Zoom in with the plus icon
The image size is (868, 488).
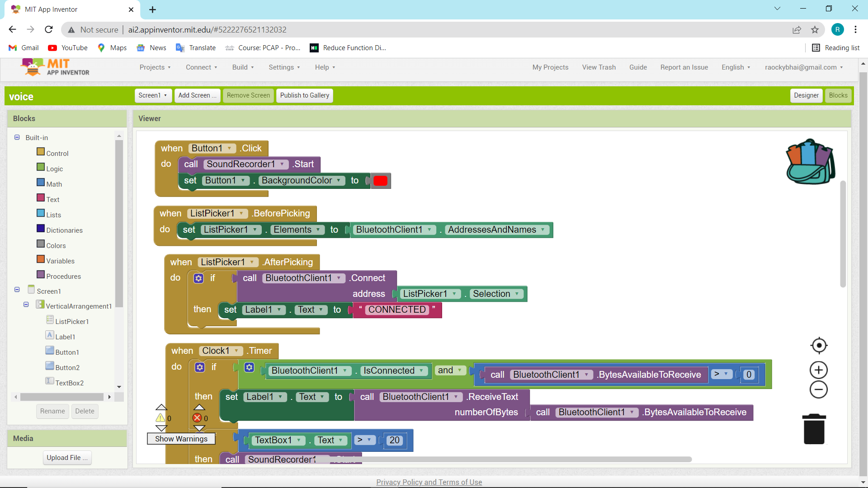(819, 370)
